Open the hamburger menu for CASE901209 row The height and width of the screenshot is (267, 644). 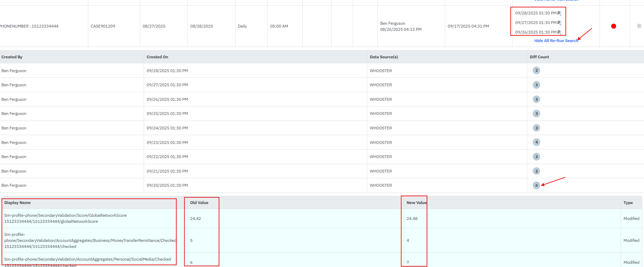click(639, 26)
